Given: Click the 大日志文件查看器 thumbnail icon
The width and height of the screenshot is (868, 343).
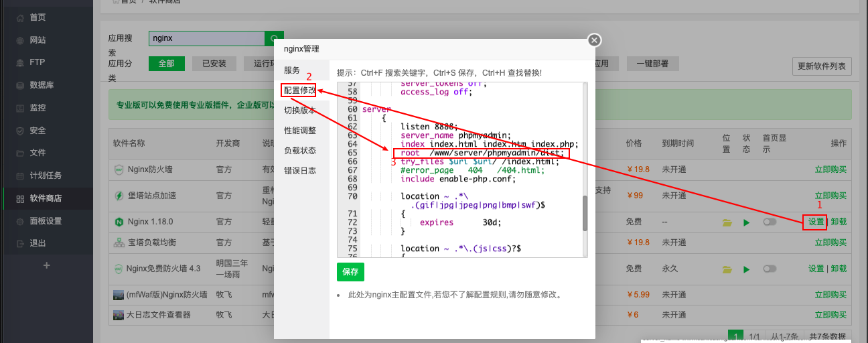Looking at the screenshot, I should click(119, 314).
